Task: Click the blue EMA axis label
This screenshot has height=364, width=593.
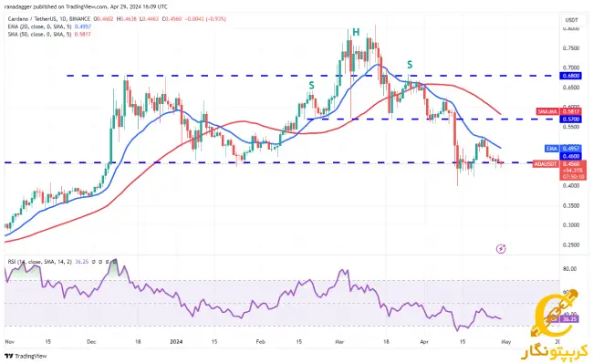Action: [551, 149]
